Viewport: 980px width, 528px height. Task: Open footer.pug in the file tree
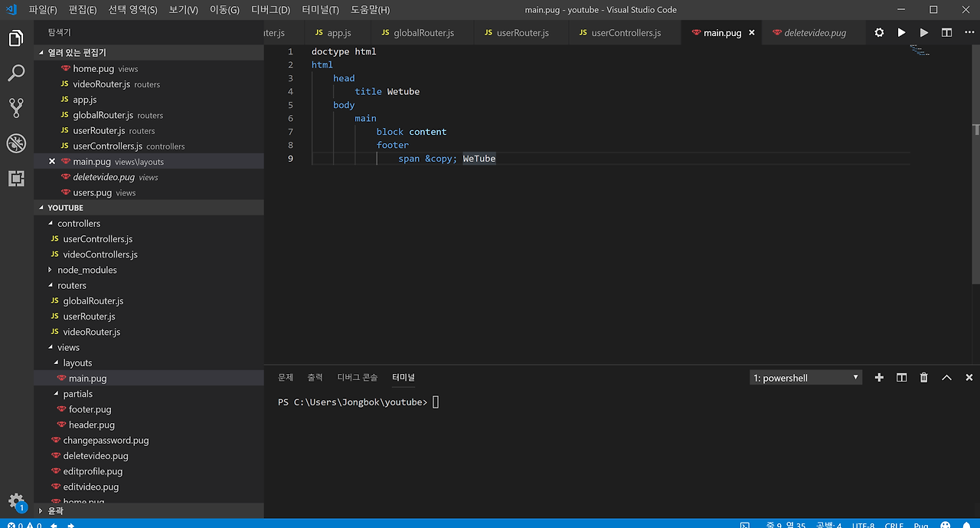[90, 409]
